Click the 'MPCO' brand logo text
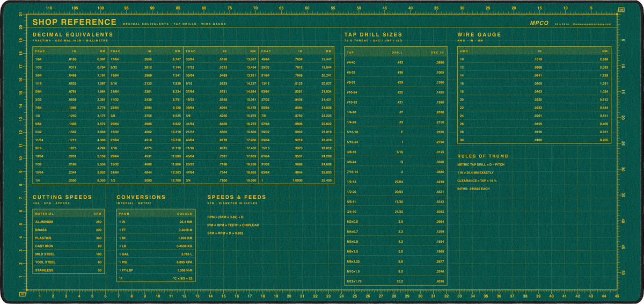Image resolution: width=644 pixels, height=304 pixels. 539,23
